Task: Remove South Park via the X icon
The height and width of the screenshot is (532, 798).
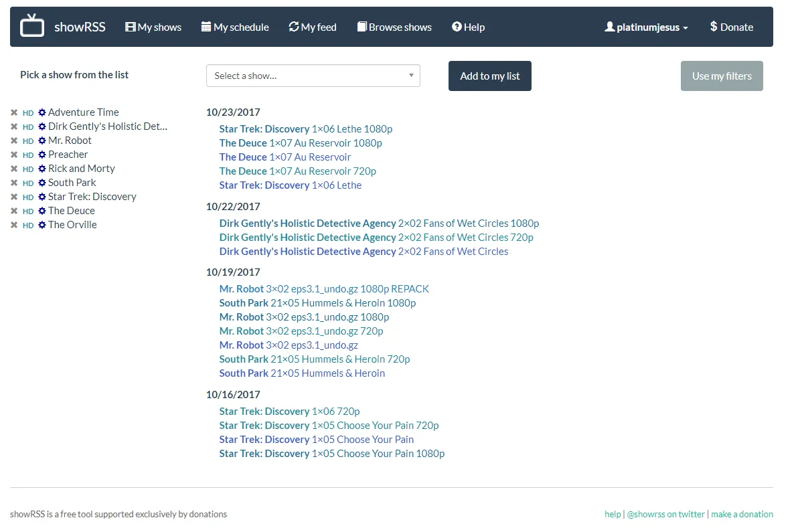Action: (x=14, y=183)
